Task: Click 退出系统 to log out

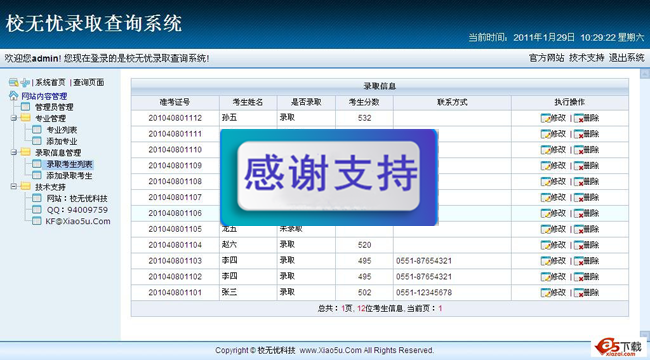Action: pos(626,58)
